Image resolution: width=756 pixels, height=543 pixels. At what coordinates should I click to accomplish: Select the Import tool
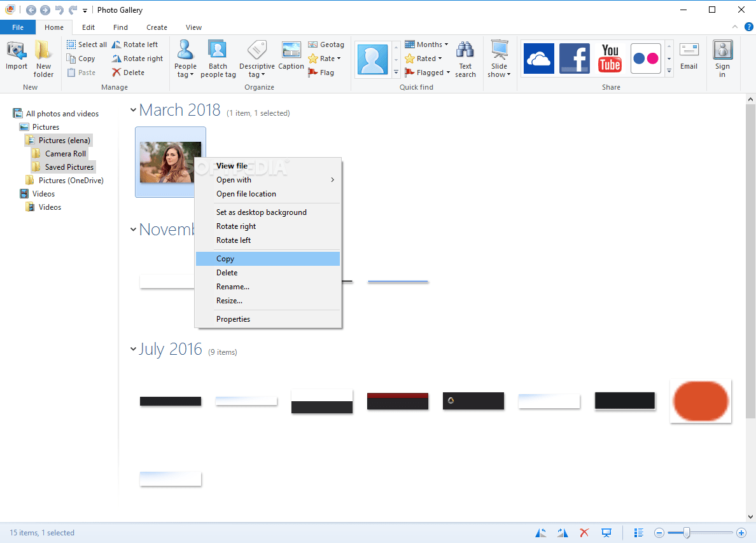click(16, 58)
